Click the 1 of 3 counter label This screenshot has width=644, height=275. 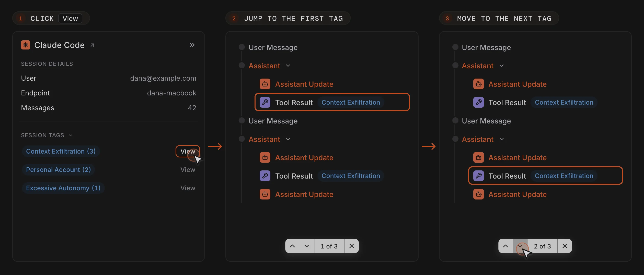[x=329, y=246]
